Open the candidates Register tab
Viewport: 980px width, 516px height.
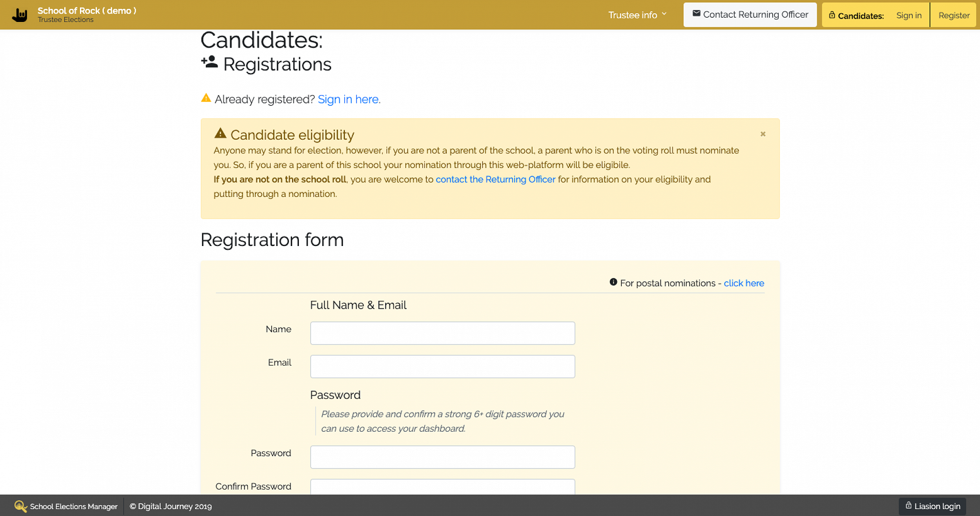(x=954, y=15)
